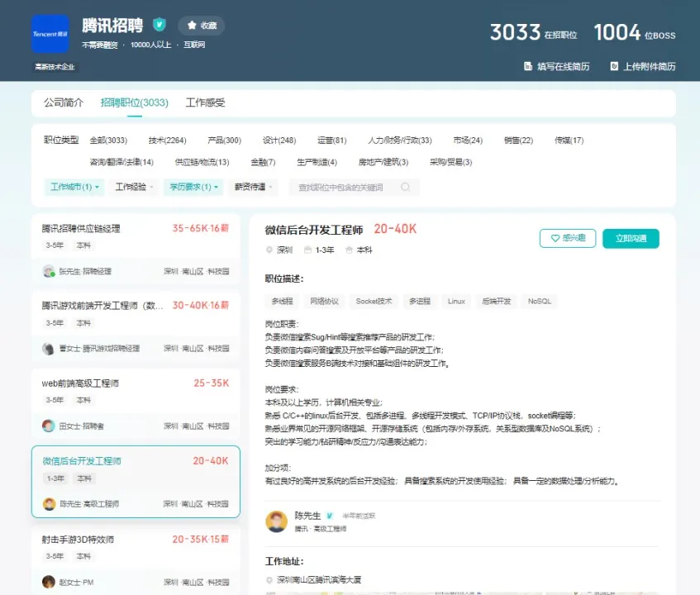Click the Linux skill tag
Viewport: 700px width, 595px height.
(x=456, y=302)
